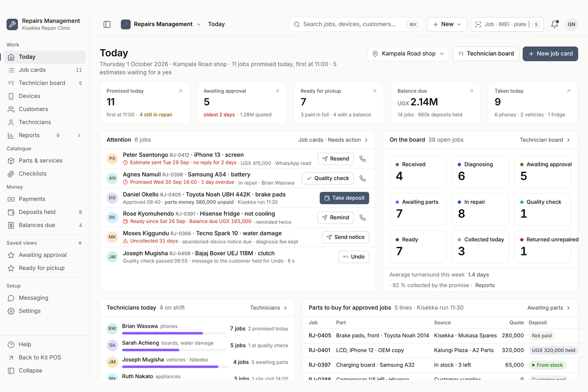Undo Joseph Mugisha quality check
588x392 pixels.
point(354,257)
